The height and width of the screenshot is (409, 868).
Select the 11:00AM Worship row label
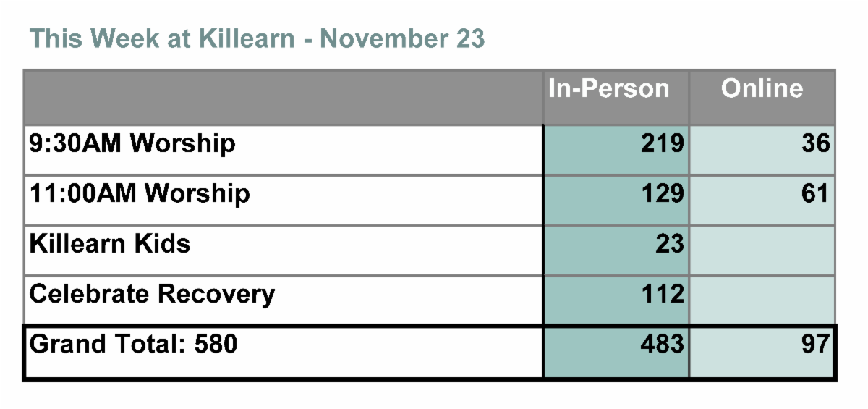point(140,194)
